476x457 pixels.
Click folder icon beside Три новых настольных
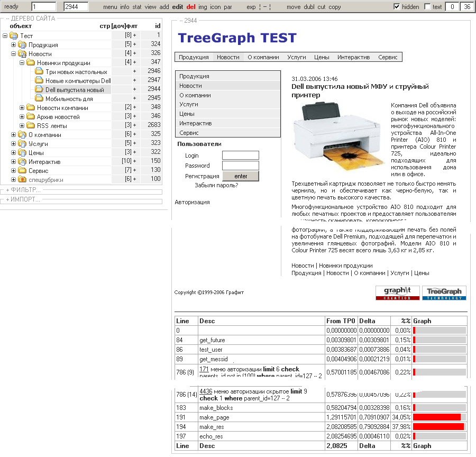(x=39, y=71)
